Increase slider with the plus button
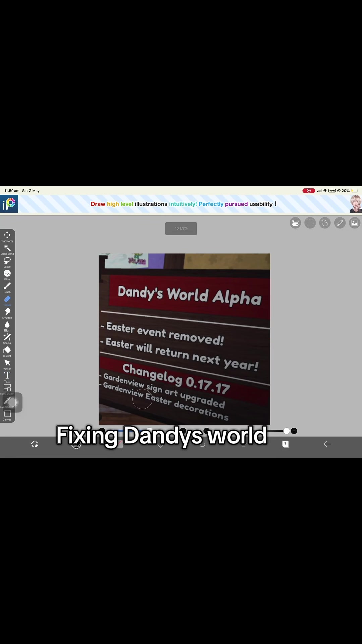Screen dimensions: 362x644 tap(294, 431)
